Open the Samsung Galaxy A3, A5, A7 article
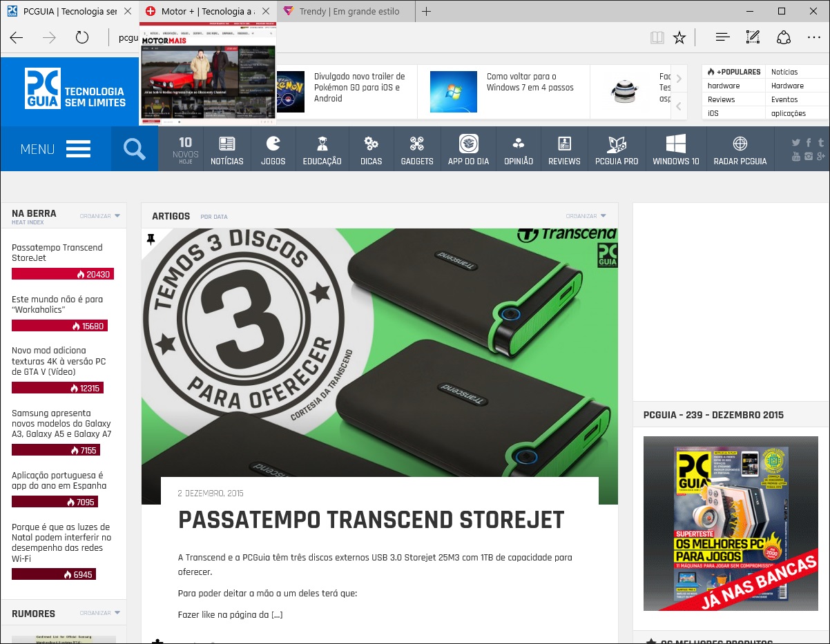830x644 pixels. pos(61,423)
